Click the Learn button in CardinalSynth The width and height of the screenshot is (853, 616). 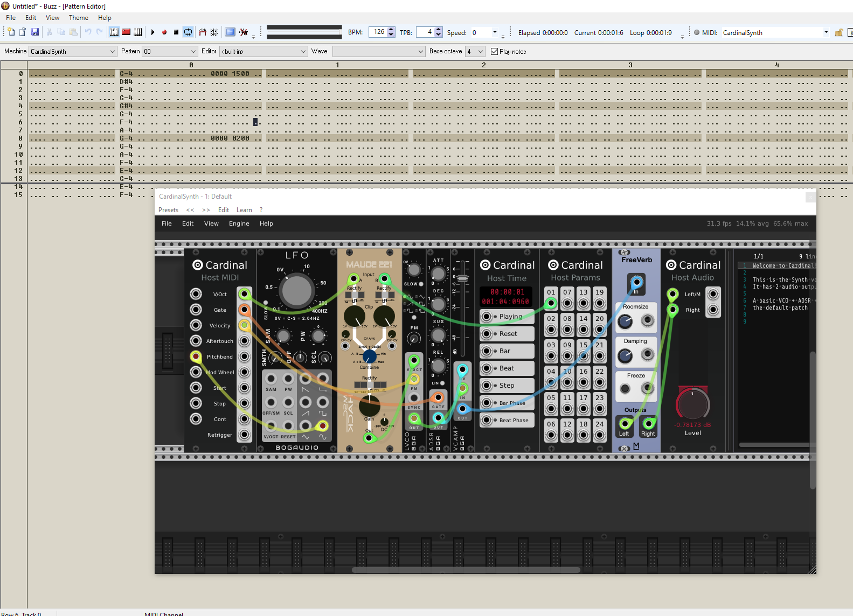click(x=244, y=210)
